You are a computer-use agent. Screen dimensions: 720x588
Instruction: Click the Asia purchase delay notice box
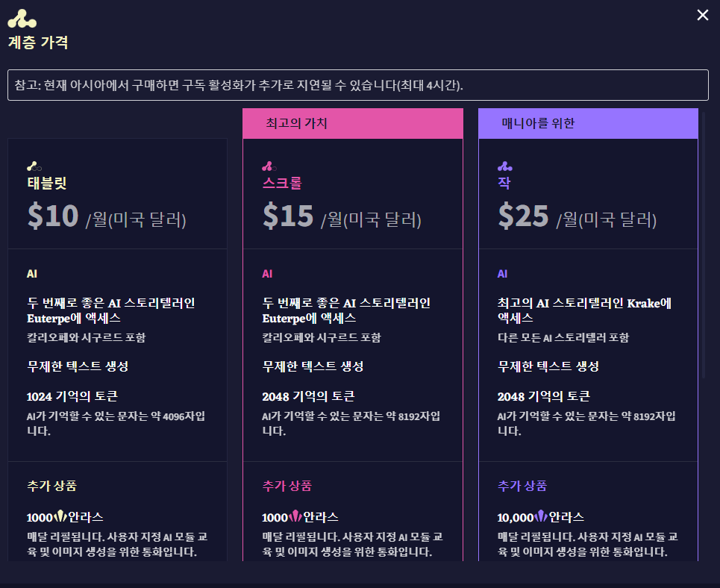pyautogui.click(x=357, y=85)
